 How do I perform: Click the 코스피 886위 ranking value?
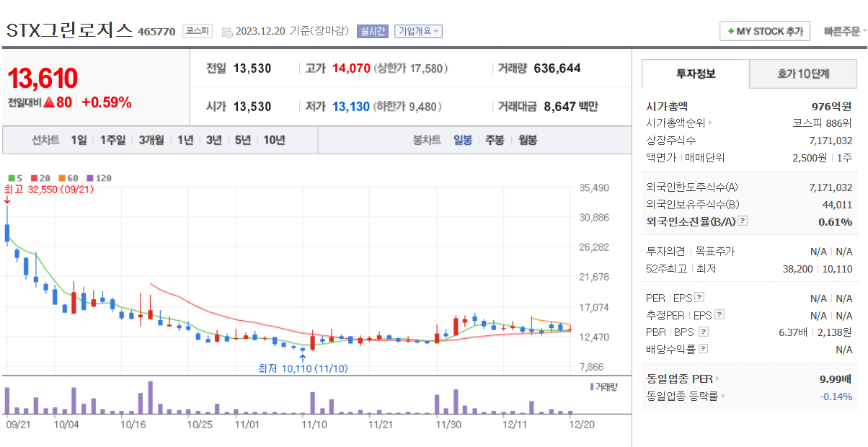pos(822,123)
